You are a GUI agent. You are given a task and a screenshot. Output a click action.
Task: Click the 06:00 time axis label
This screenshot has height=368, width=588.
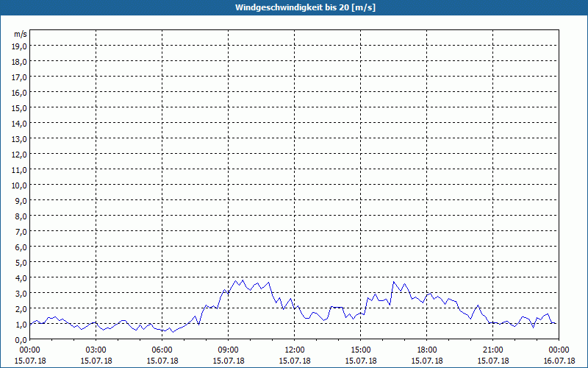pyautogui.click(x=162, y=350)
